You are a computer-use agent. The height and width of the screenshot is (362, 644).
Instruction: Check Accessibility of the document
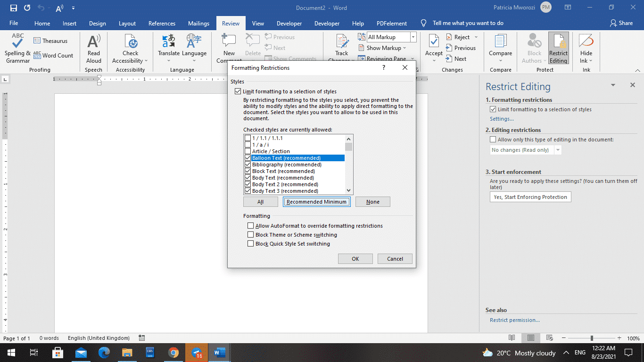point(130,47)
